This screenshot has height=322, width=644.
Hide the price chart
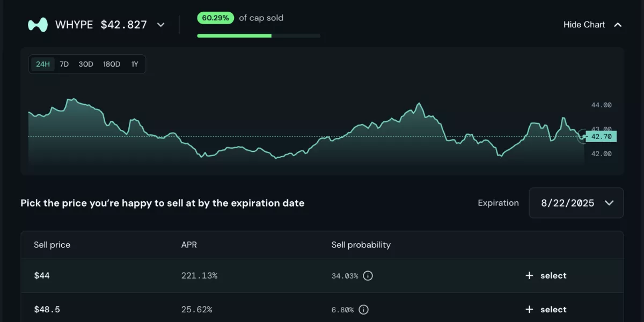(584, 24)
